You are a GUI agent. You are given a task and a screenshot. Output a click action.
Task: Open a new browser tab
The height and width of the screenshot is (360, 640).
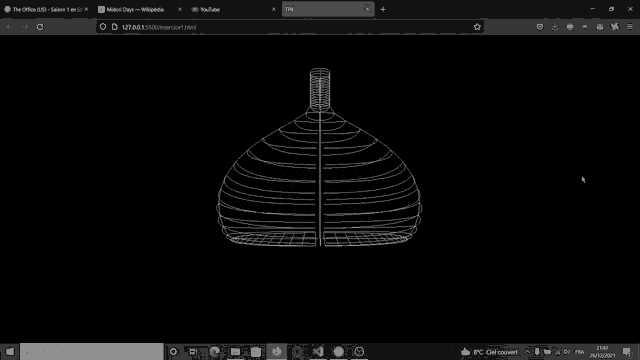(x=383, y=9)
